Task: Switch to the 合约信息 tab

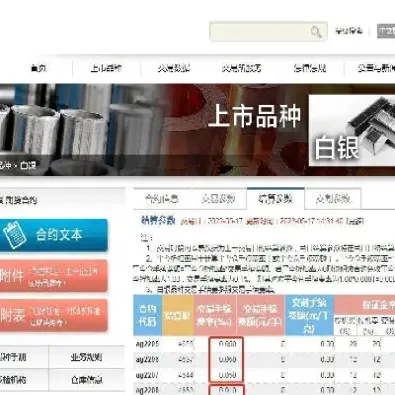Action: [162, 199]
